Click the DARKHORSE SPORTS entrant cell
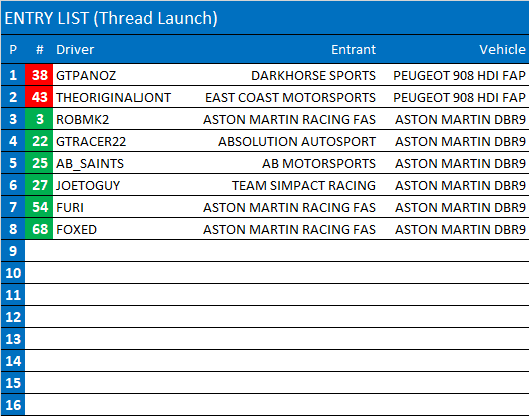 coord(313,75)
